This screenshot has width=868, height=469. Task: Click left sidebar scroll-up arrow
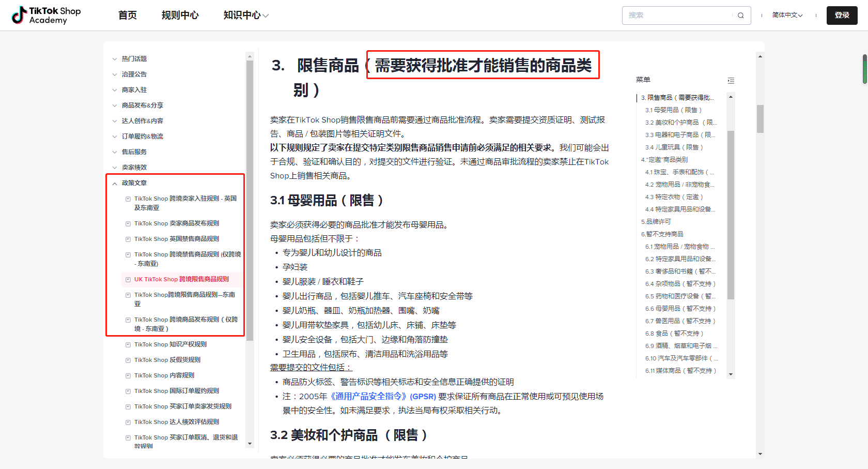(x=250, y=56)
